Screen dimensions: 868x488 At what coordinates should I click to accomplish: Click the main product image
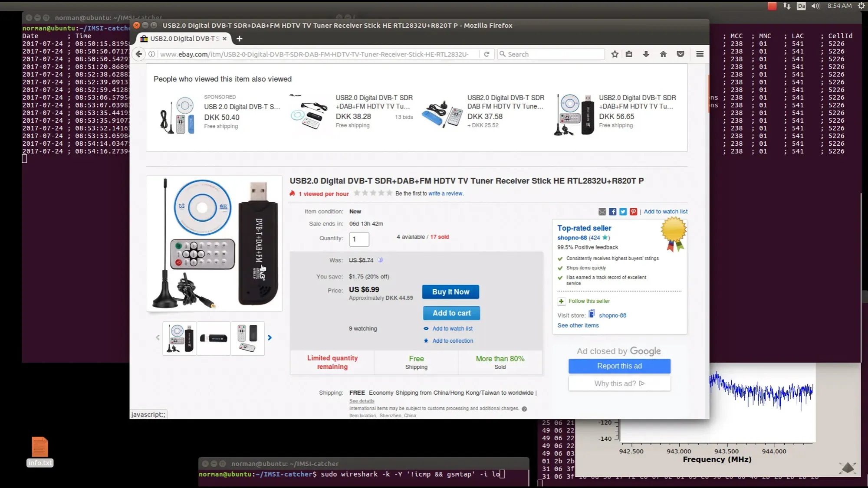(x=214, y=244)
